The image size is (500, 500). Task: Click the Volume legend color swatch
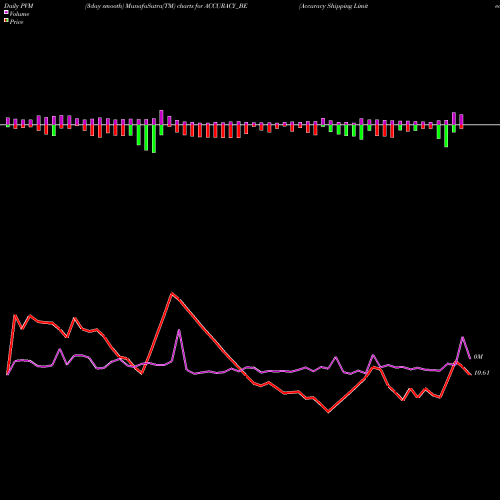(x=6, y=12)
